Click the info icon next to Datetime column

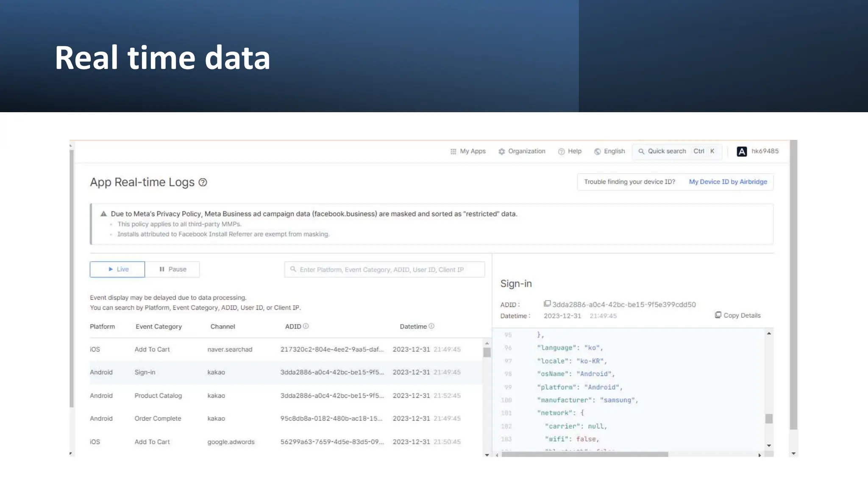(431, 326)
